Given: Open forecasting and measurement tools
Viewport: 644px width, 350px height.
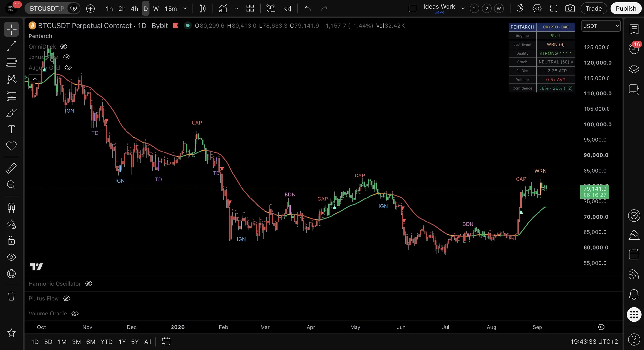Looking at the screenshot, I should 11,96.
